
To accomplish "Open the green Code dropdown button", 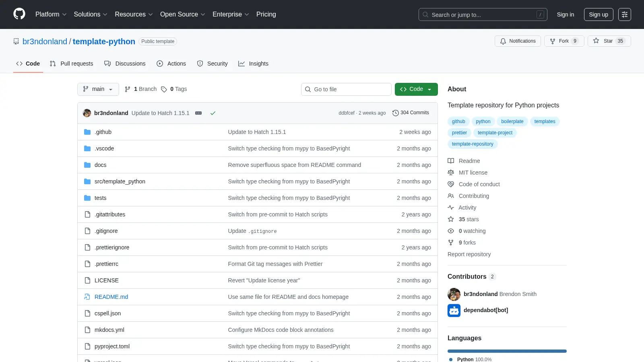I will [416, 89].
